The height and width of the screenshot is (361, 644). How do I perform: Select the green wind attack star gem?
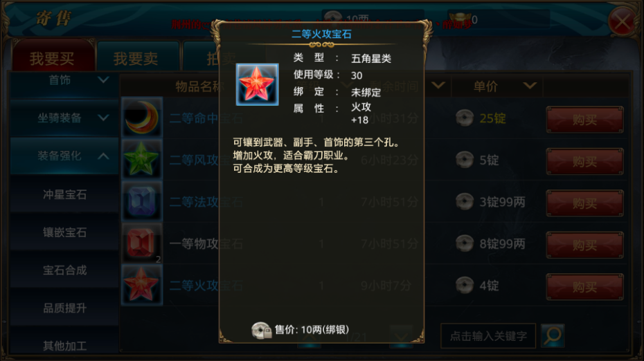(142, 160)
